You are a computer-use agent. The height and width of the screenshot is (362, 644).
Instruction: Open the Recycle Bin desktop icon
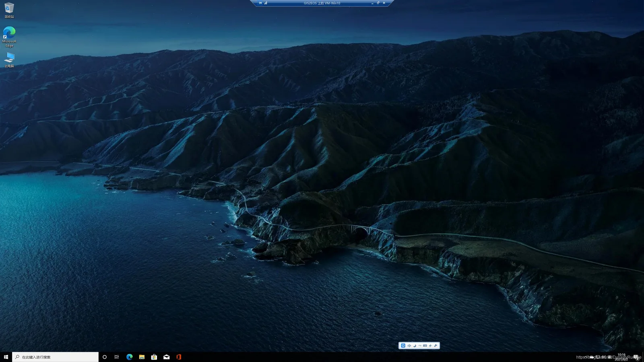9,10
